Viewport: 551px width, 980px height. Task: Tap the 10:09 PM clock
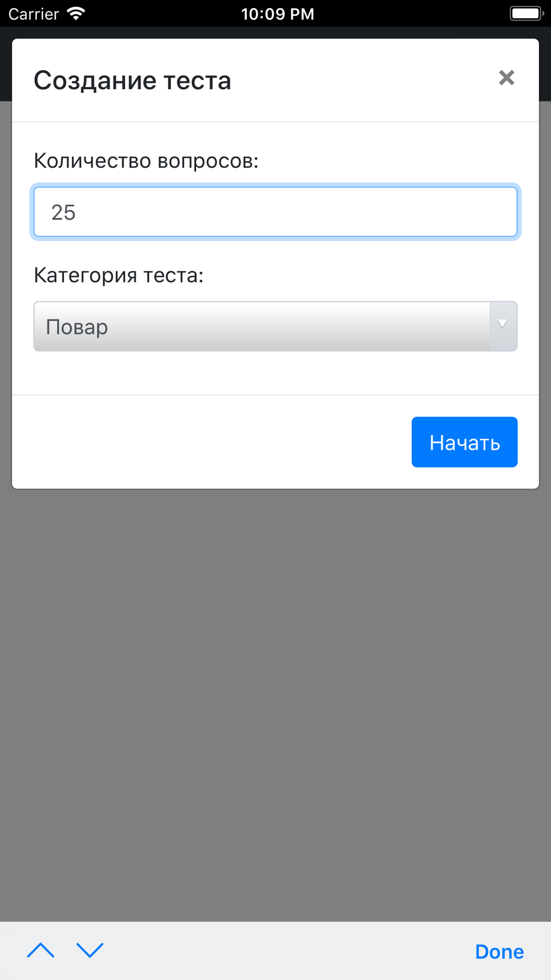[x=278, y=14]
